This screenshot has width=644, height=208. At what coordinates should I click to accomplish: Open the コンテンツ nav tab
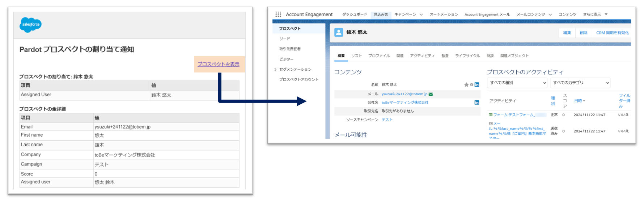pyautogui.click(x=567, y=14)
